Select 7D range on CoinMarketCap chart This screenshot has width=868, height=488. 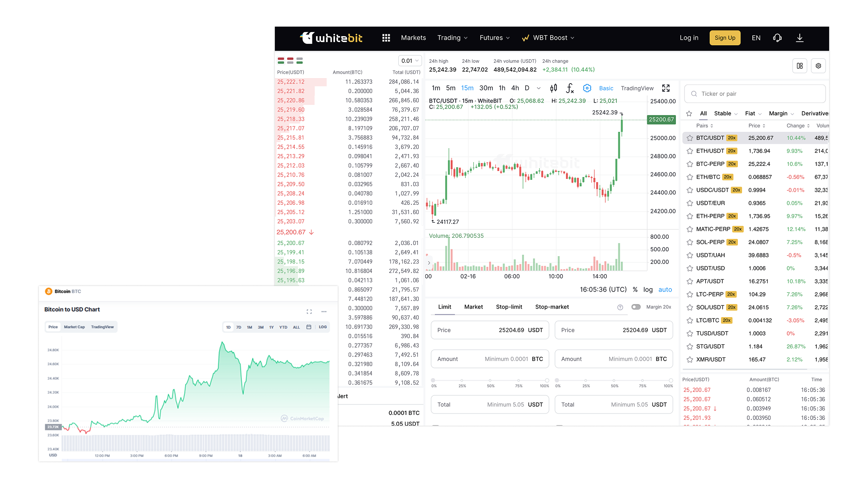239,327
